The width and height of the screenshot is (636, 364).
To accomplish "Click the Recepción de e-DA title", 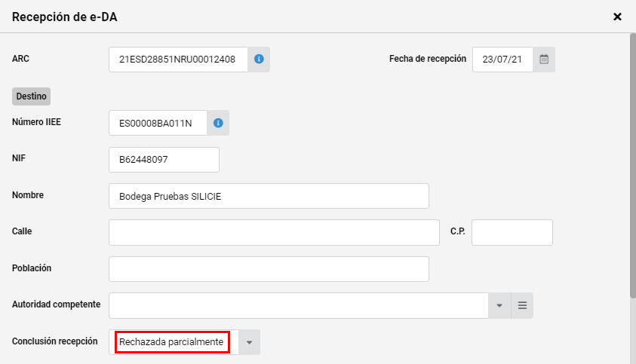I will coord(64,17).
